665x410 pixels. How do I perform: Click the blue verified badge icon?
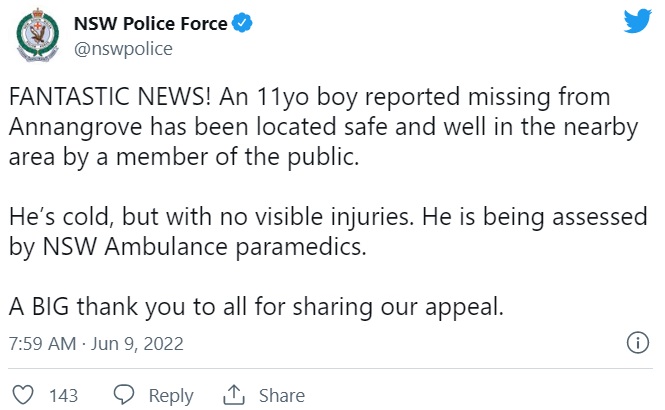tap(244, 22)
